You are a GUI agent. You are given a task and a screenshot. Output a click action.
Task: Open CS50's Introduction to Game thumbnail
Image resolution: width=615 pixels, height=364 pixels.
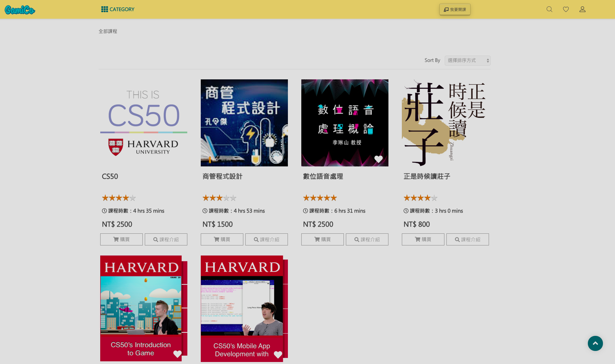(144, 308)
